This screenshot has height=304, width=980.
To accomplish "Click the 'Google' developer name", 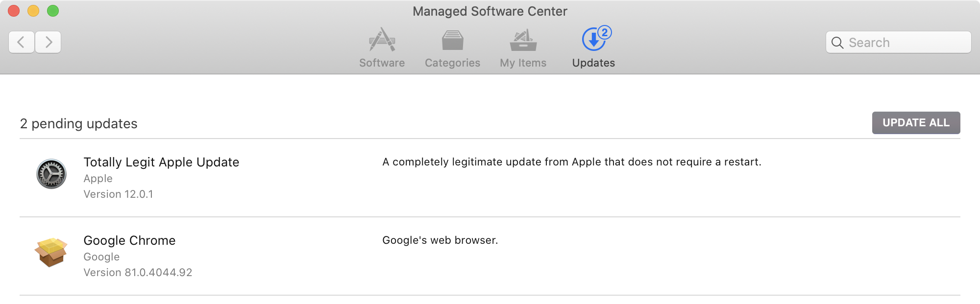I will click(x=101, y=257).
